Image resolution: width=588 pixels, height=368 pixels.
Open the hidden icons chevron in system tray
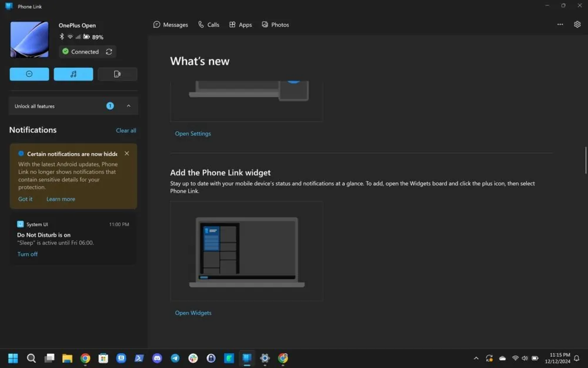pos(476,358)
